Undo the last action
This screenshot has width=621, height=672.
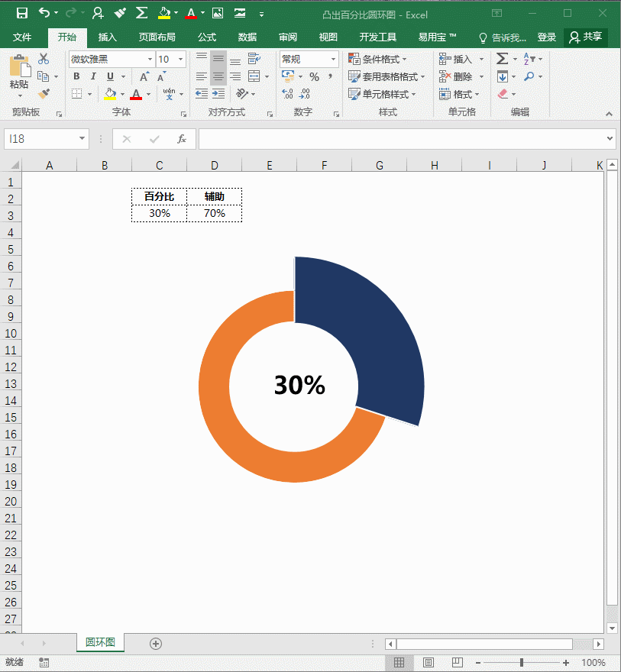tap(44, 13)
